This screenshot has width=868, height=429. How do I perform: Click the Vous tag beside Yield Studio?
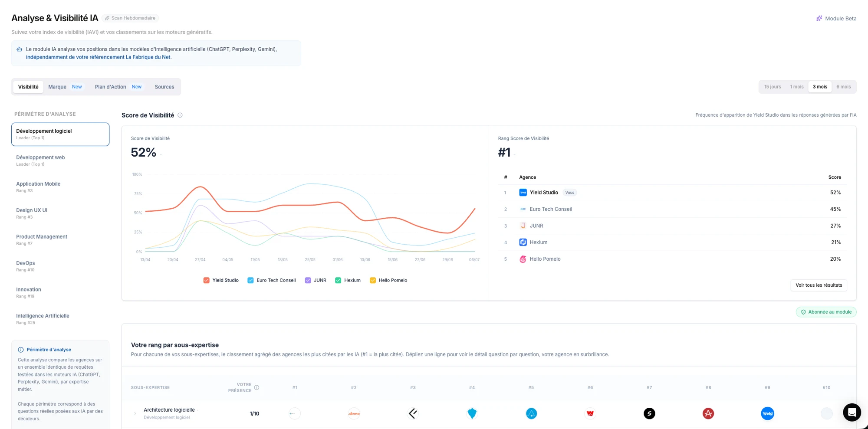pos(570,193)
